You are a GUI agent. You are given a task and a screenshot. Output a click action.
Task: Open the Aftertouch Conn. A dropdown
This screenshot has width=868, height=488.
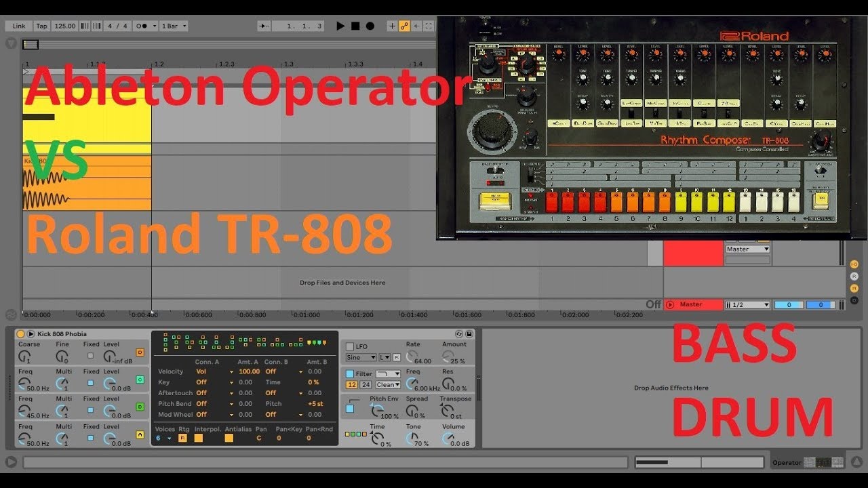pyautogui.click(x=214, y=393)
